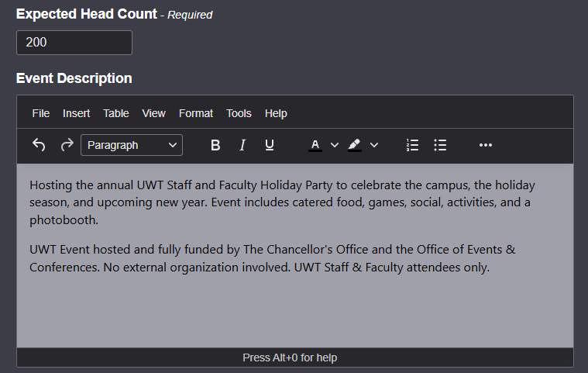Toggle Bold formatting

pos(215,145)
